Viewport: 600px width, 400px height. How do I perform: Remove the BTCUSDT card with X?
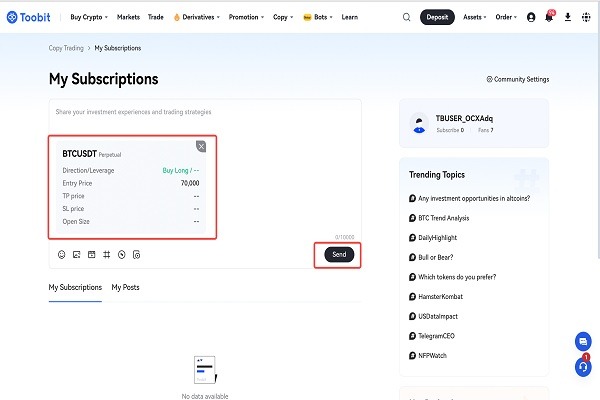click(x=201, y=146)
